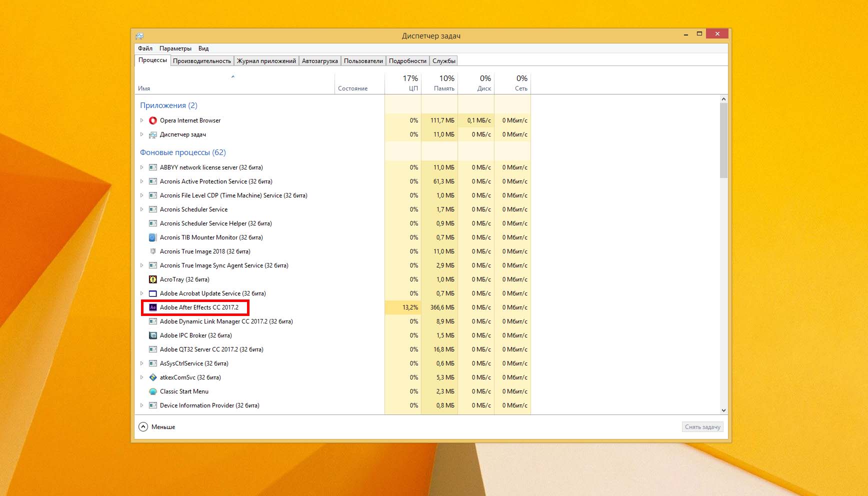Click the Adobe Dynamic Link Manager icon

point(153,321)
